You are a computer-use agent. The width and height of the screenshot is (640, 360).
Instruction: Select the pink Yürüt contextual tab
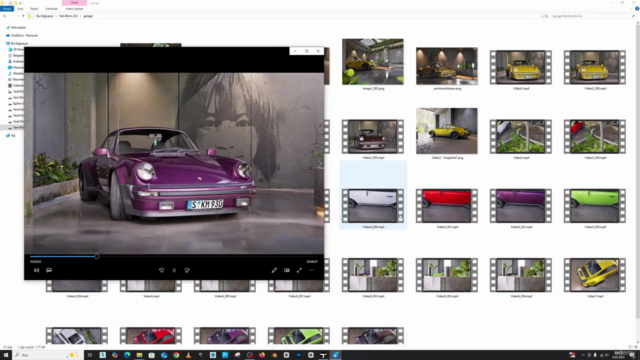coord(74,2)
